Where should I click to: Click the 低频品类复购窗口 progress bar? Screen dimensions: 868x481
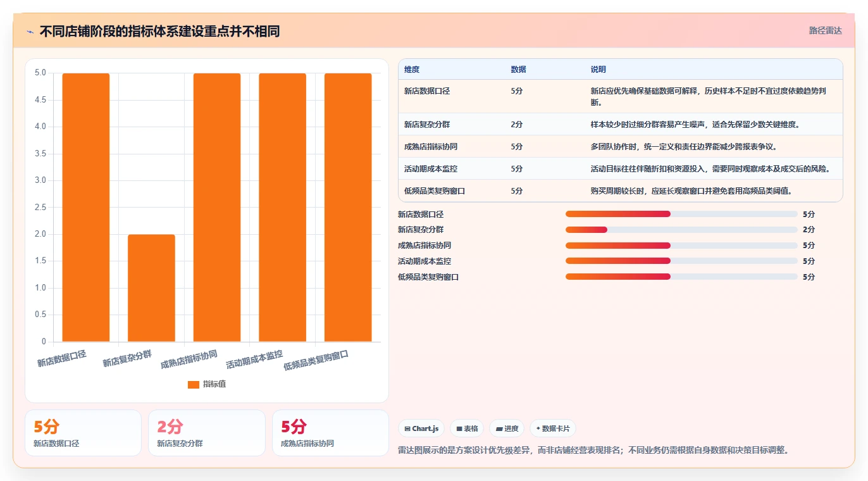pos(681,277)
